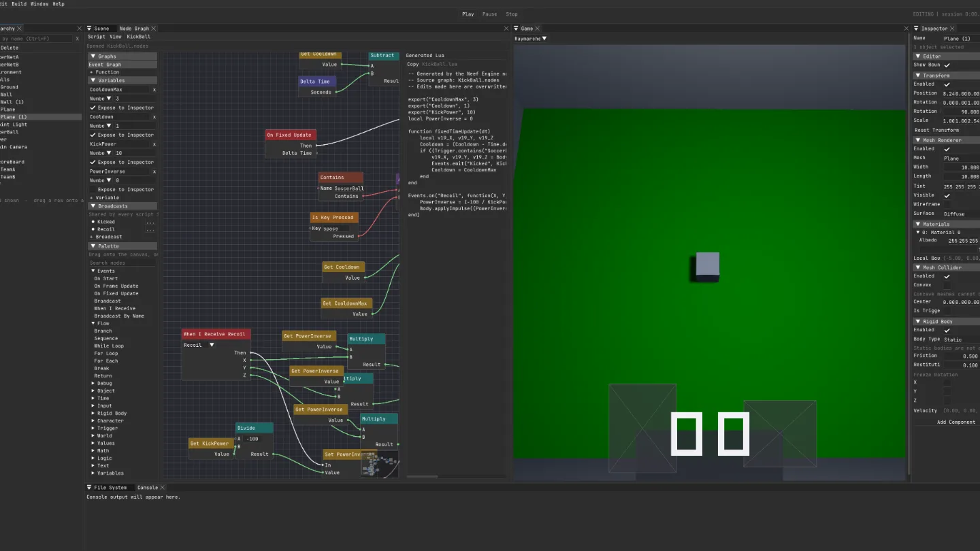Toggle Mesh Renderer Visible checkbox
Screen dimensions: 980x551
coord(947,195)
